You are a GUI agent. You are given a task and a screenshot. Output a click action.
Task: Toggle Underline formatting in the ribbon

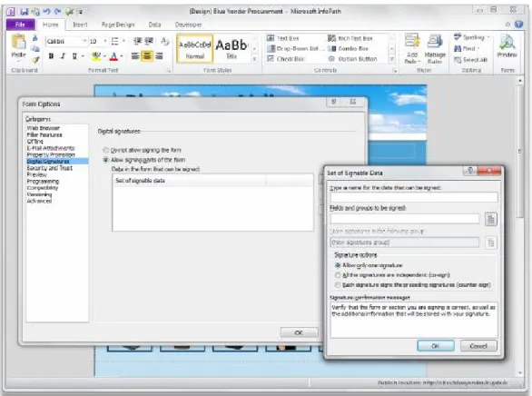tap(74, 56)
